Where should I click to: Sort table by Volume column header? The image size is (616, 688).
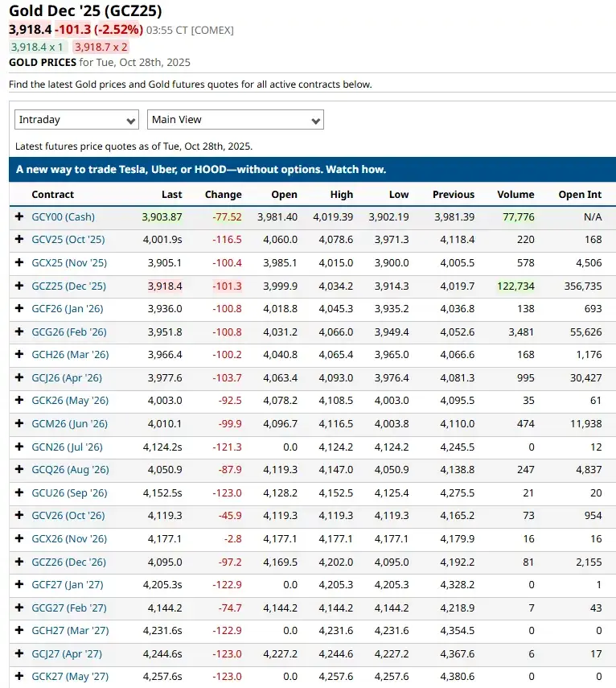[x=515, y=194]
